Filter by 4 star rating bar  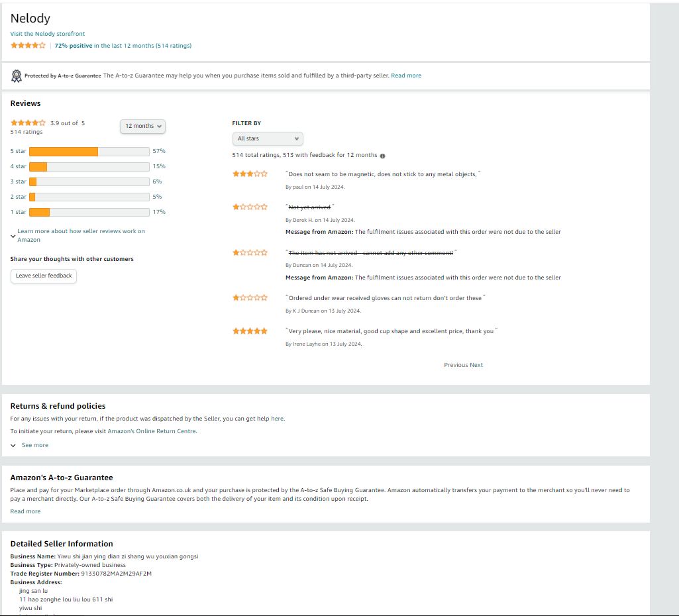(89, 167)
